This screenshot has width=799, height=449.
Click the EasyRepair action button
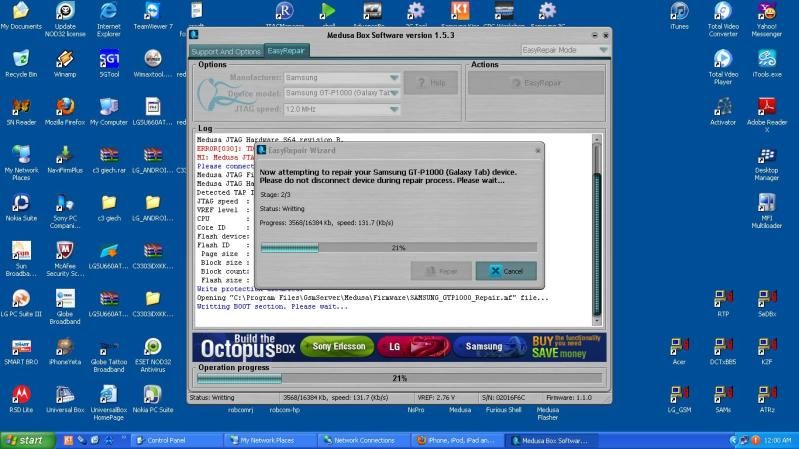(x=536, y=83)
